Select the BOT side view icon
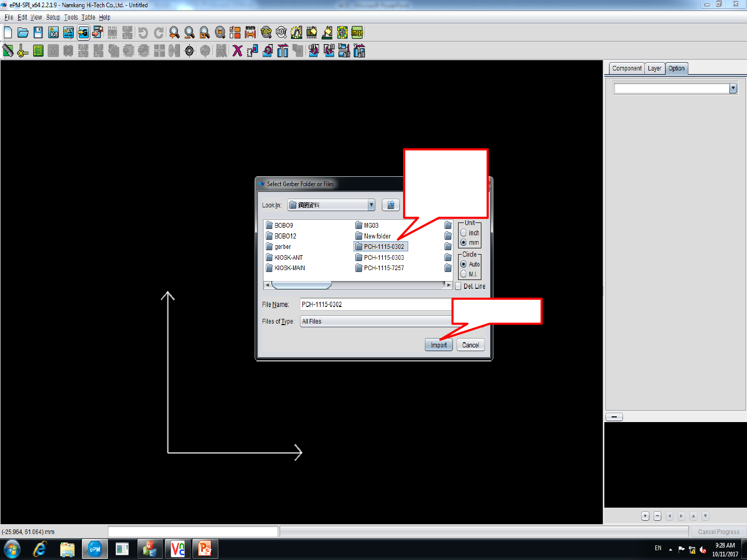 [x=281, y=33]
